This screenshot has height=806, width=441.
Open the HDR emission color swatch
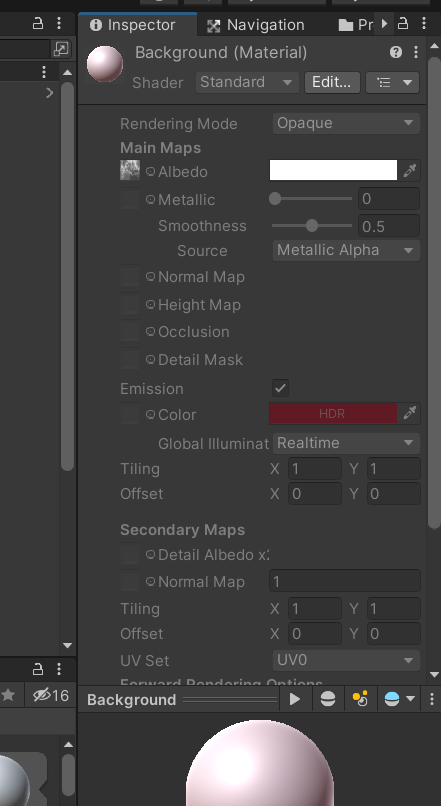pyautogui.click(x=333, y=413)
